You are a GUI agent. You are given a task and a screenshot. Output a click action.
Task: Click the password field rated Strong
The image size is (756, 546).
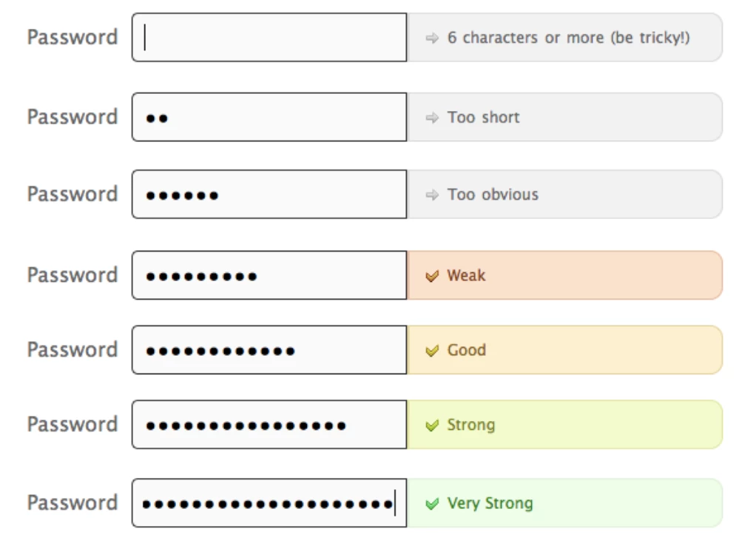pyautogui.click(x=269, y=425)
